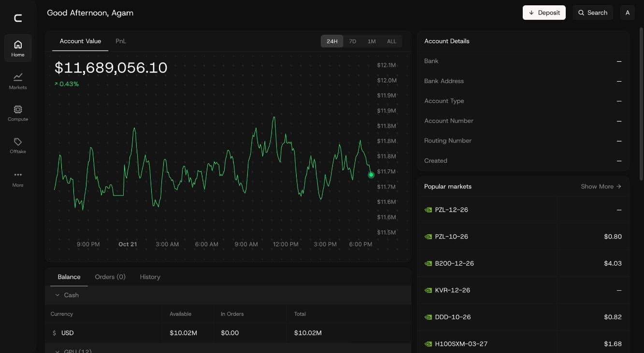Click Show More in Popular markets

tap(601, 186)
